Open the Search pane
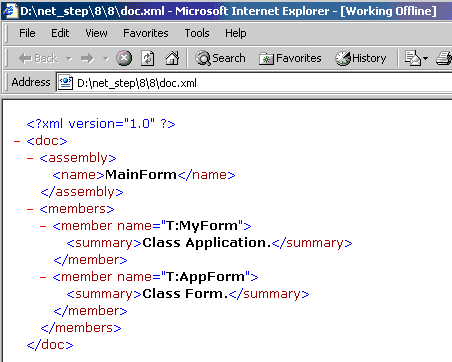452x362 pixels. coord(220,58)
